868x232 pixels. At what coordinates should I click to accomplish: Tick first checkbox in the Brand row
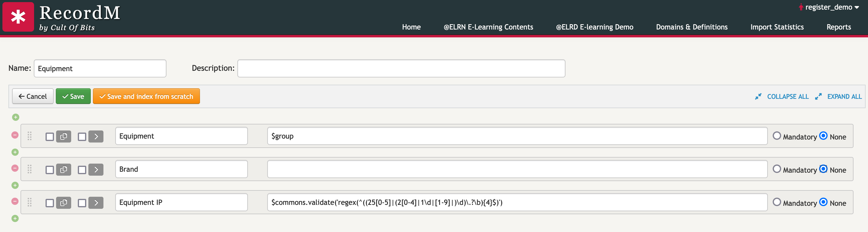click(49, 170)
